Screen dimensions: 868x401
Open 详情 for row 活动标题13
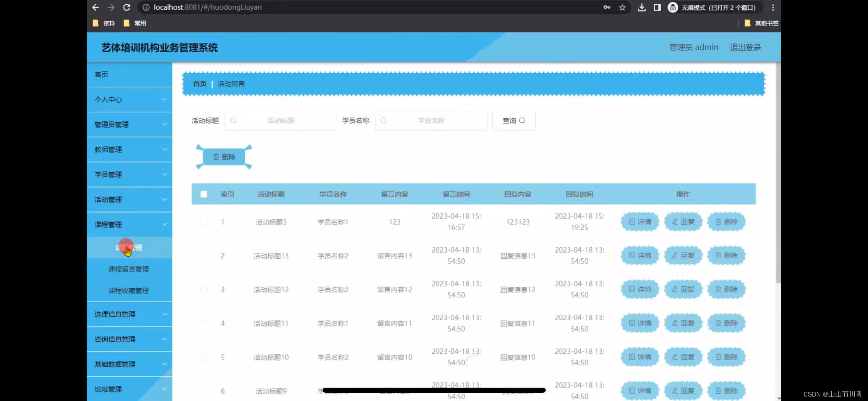point(640,256)
